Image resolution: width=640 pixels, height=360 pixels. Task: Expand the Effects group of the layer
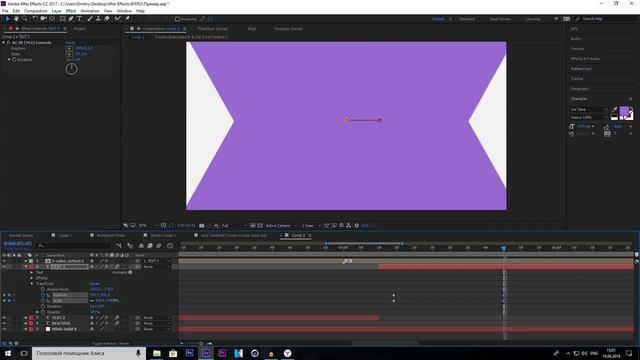point(31,278)
